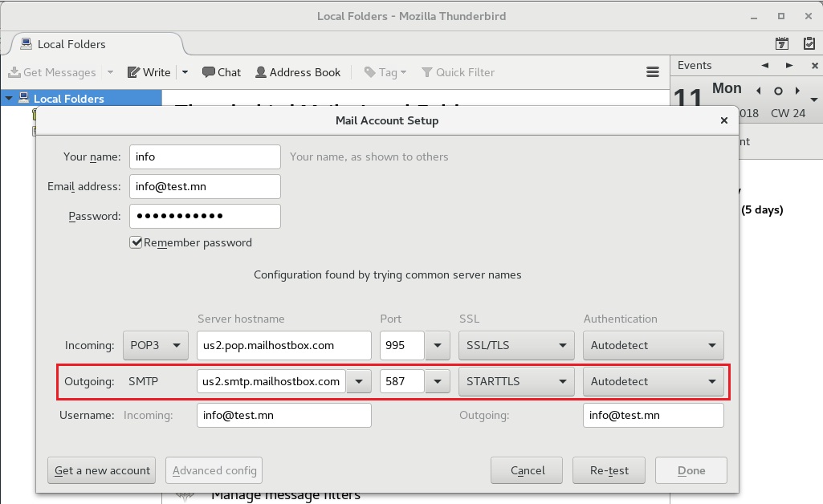Viewport: 823px width, 504px height.
Task: Click the Password input field
Action: coord(206,216)
